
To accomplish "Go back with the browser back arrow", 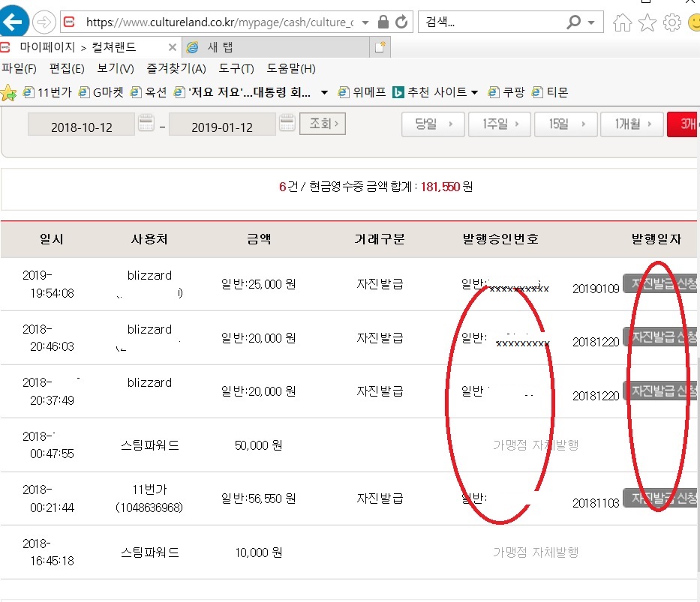I will coord(14,20).
